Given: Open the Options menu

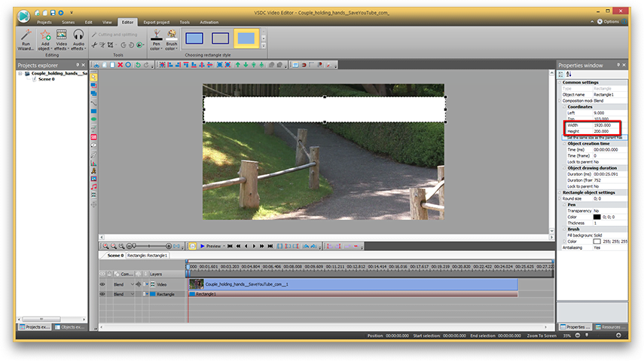Looking at the screenshot, I should [x=609, y=21].
